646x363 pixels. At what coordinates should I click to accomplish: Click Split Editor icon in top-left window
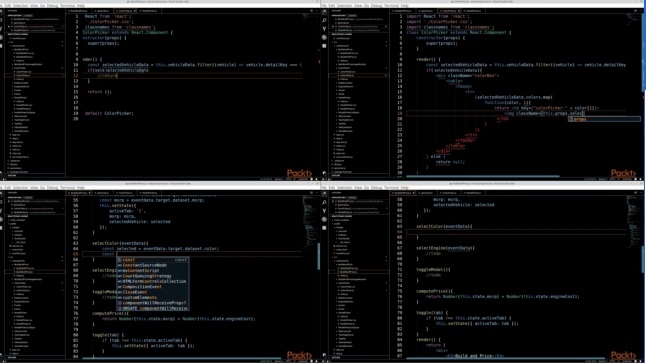(x=311, y=11)
